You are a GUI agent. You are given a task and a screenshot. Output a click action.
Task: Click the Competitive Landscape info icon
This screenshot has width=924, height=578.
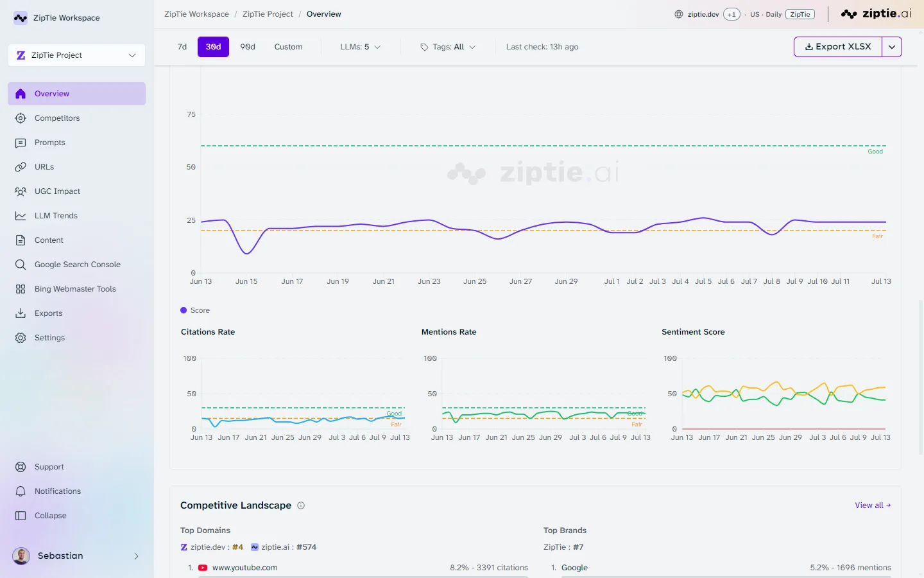coord(301,505)
